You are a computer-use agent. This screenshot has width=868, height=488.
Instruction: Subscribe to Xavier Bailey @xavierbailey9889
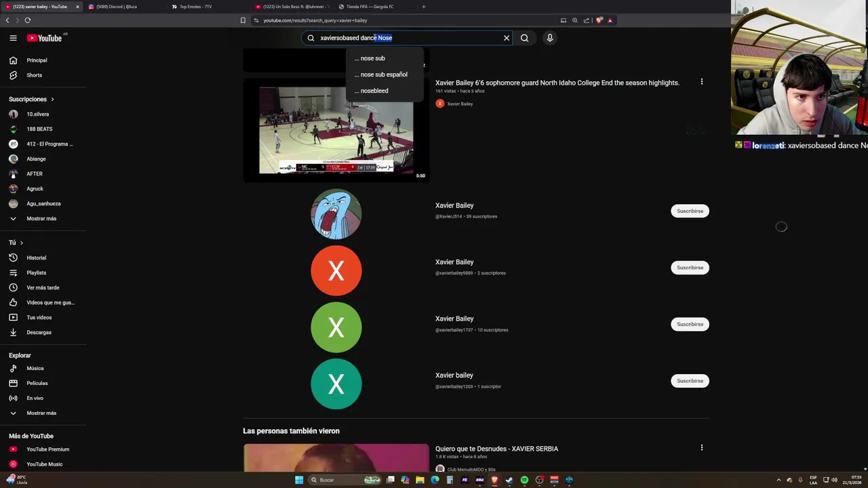pyautogui.click(x=690, y=268)
